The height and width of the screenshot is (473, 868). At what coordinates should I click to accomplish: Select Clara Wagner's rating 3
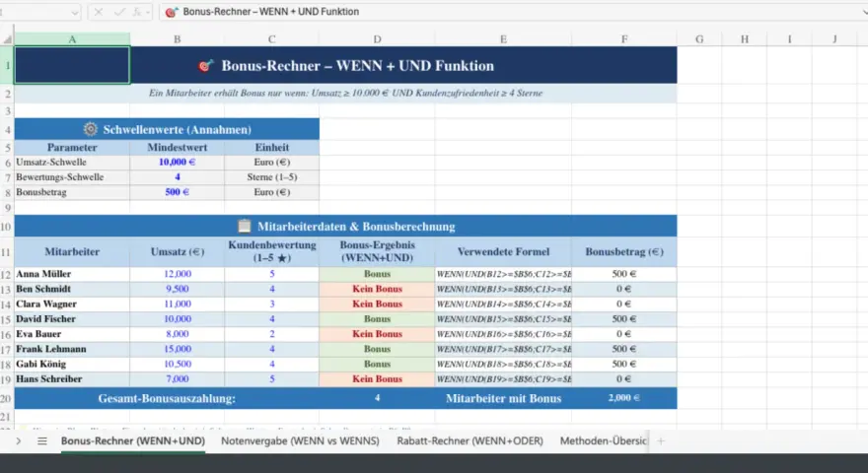[272, 304]
